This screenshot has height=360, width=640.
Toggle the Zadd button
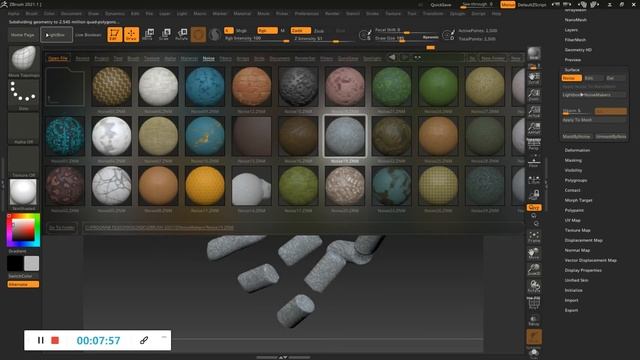(x=300, y=31)
